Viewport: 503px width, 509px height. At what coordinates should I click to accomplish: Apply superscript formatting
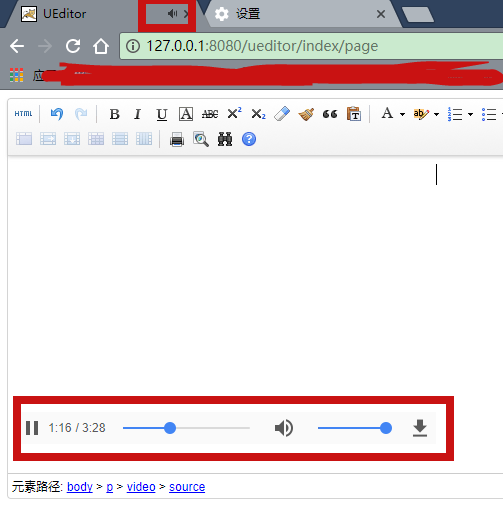(x=234, y=113)
